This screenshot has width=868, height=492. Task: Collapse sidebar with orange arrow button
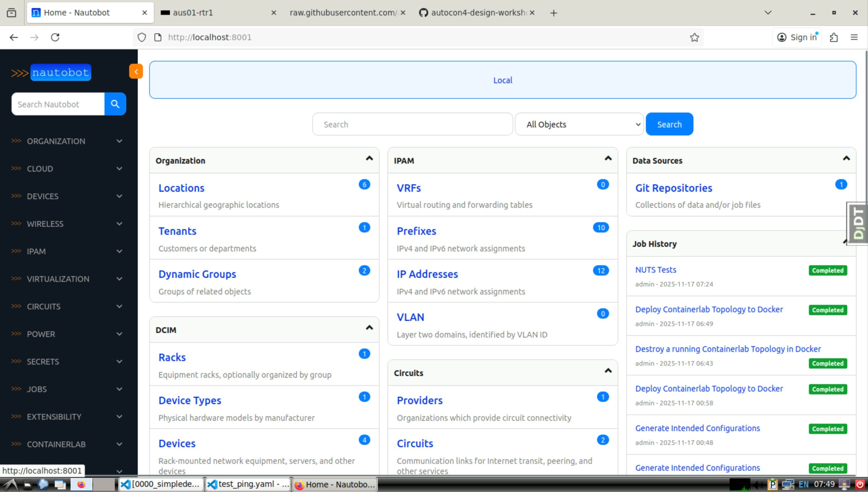click(136, 71)
